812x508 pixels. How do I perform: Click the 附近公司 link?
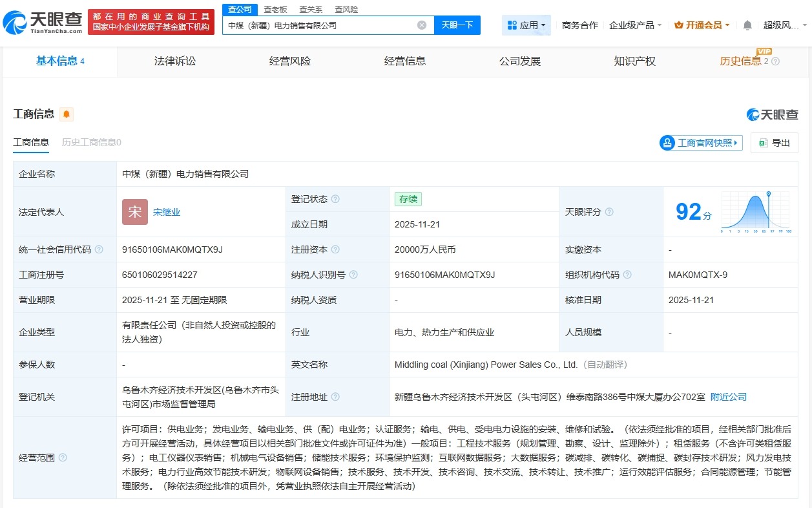click(x=729, y=397)
